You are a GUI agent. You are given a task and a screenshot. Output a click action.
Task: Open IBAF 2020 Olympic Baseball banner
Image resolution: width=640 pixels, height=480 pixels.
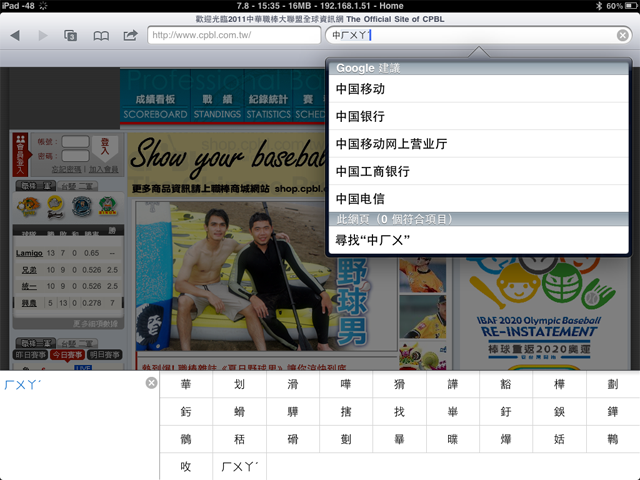(540, 312)
